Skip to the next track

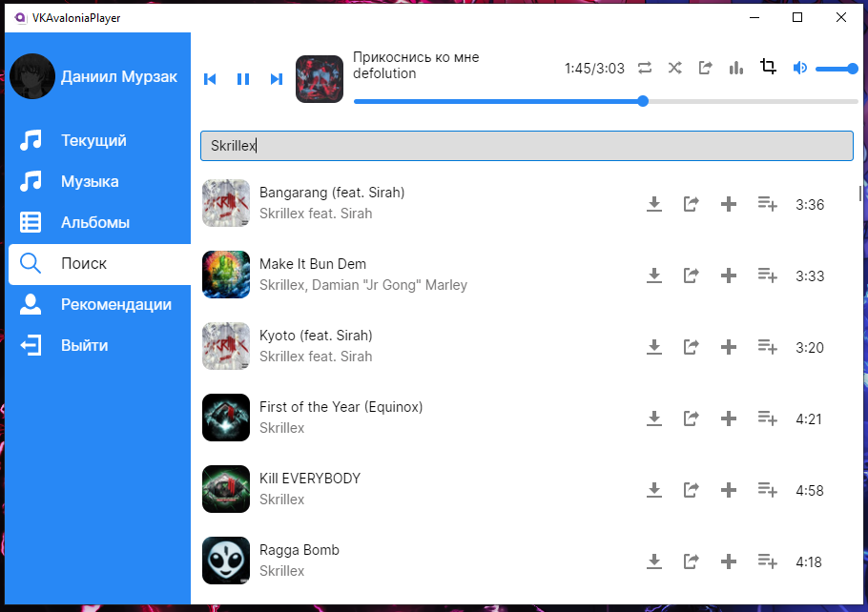pos(277,79)
